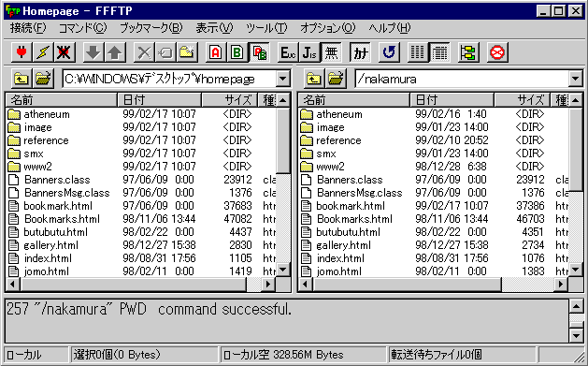
Task: Open the ツール(T) menu
Action: (x=266, y=28)
